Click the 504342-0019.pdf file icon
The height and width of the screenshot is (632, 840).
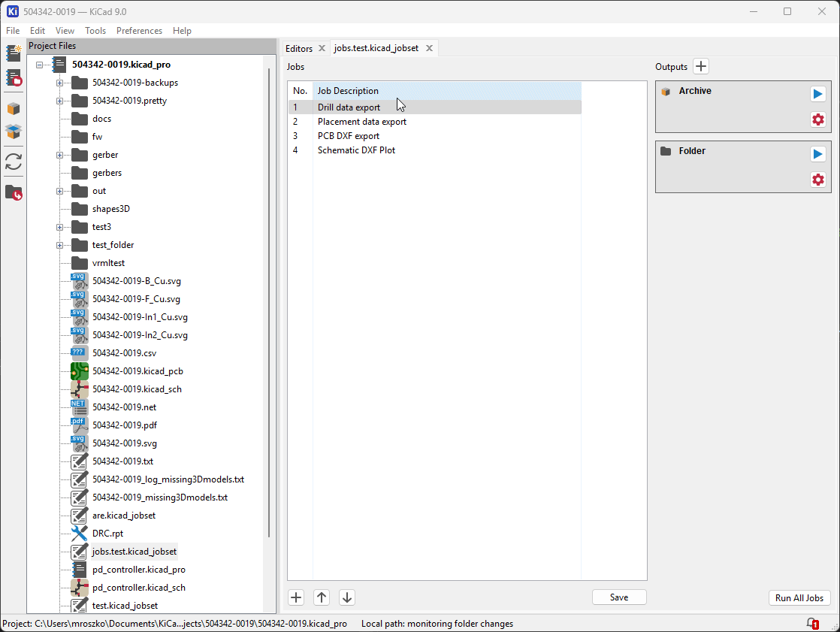(x=80, y=425)
